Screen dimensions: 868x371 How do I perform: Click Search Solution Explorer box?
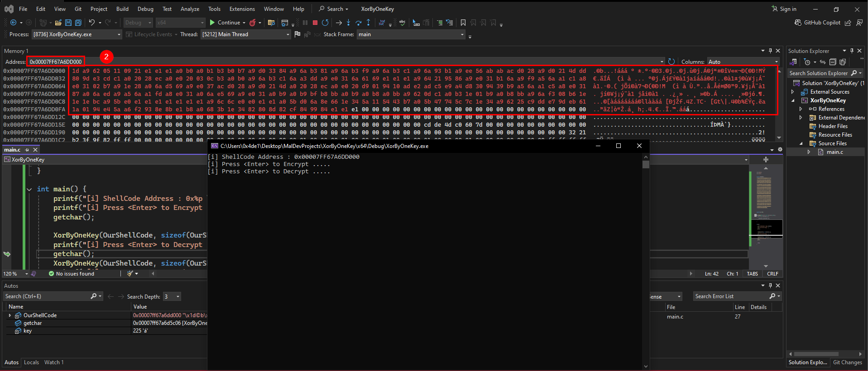point(825,73)
